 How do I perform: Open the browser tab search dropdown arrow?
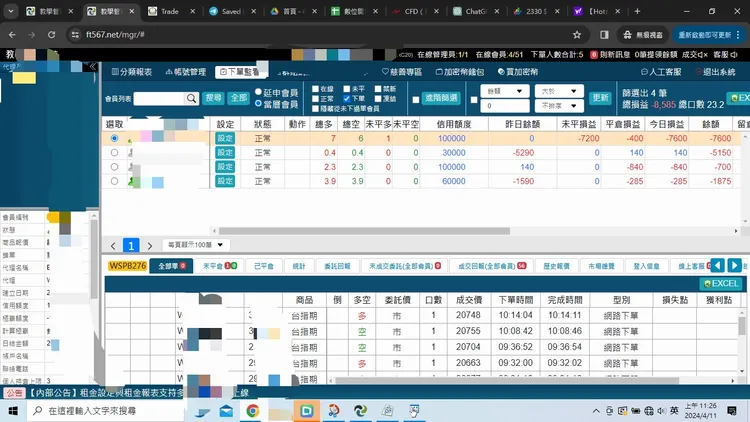[x=11, y=11]
